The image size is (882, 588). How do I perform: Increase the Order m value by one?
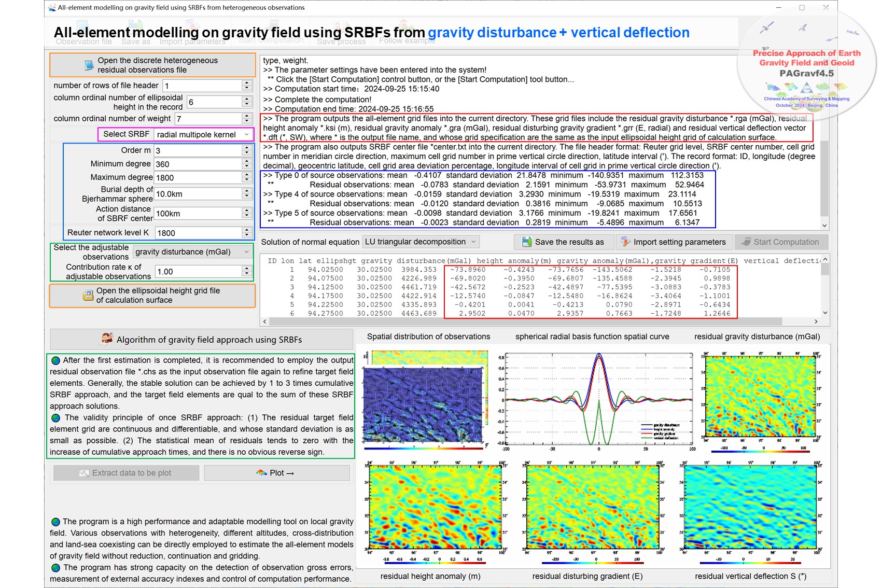coord(247,148)
